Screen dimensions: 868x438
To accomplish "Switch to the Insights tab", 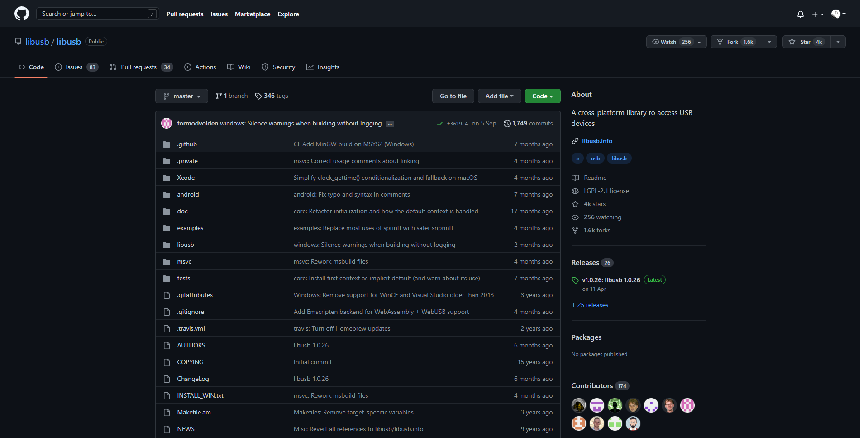I will [x=323, y=67].
